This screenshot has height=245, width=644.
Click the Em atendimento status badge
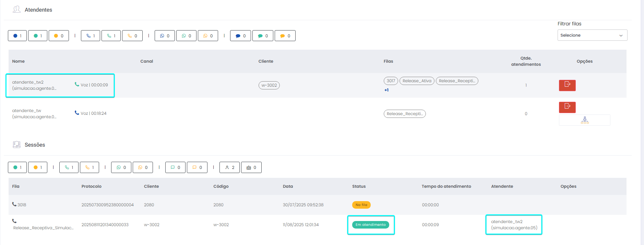[370, 225]
